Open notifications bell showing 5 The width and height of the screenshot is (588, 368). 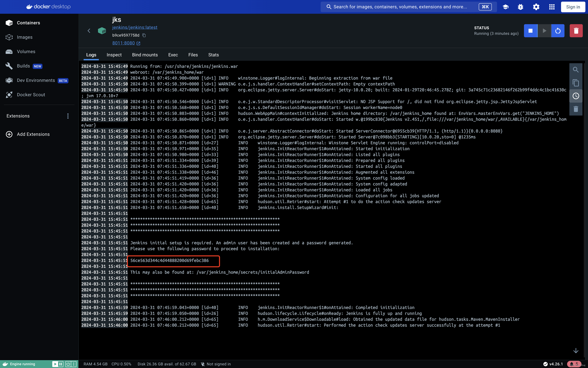574,364
